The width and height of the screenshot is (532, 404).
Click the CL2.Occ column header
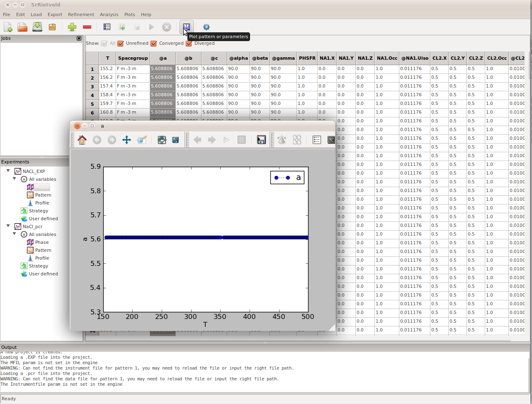click(x=497, y=58)
